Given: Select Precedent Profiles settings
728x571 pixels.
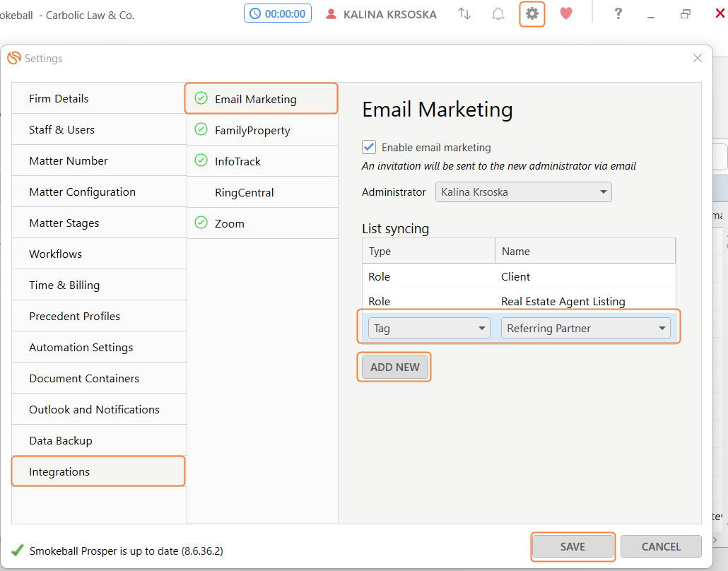Looking at the screenshot, I should 99,316.
